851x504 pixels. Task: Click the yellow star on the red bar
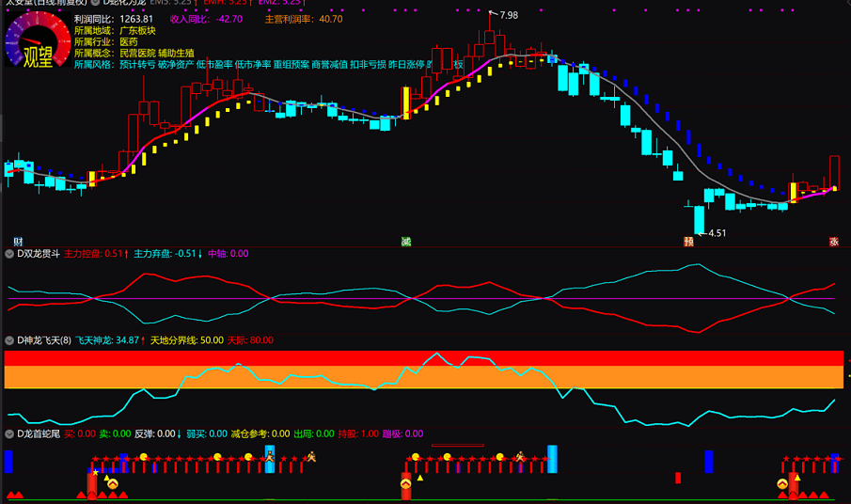(x=96, y=473)
